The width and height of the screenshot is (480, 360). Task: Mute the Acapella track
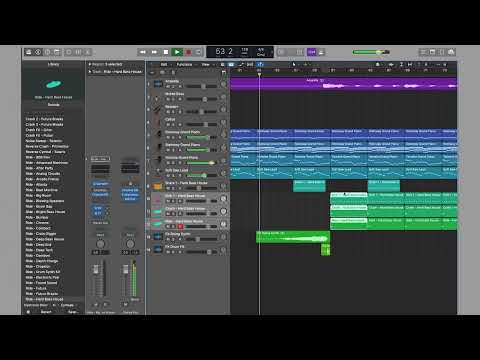(x=168, y=86)
